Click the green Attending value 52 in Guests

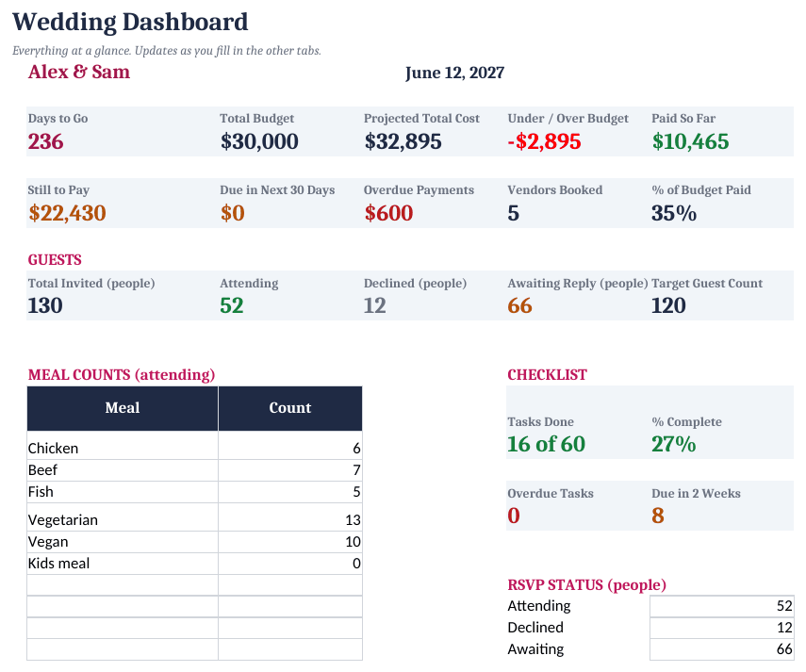pos(232,305)
